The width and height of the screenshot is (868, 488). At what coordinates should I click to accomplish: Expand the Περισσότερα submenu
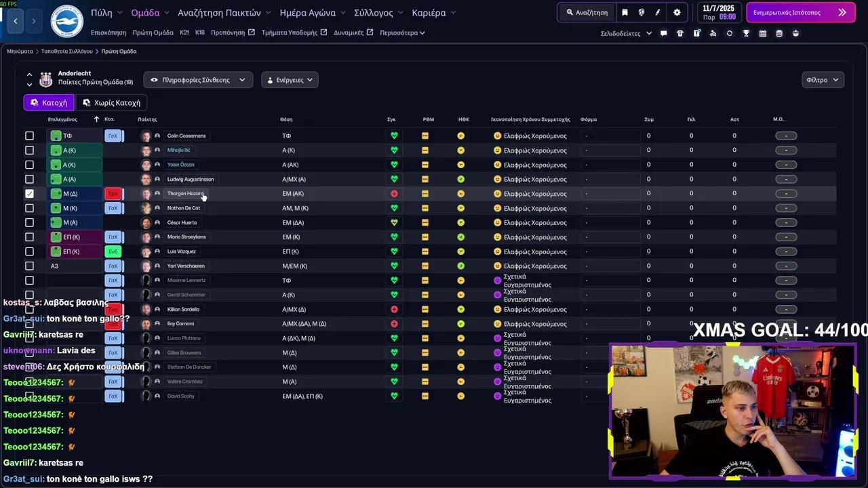coord(402,33)
